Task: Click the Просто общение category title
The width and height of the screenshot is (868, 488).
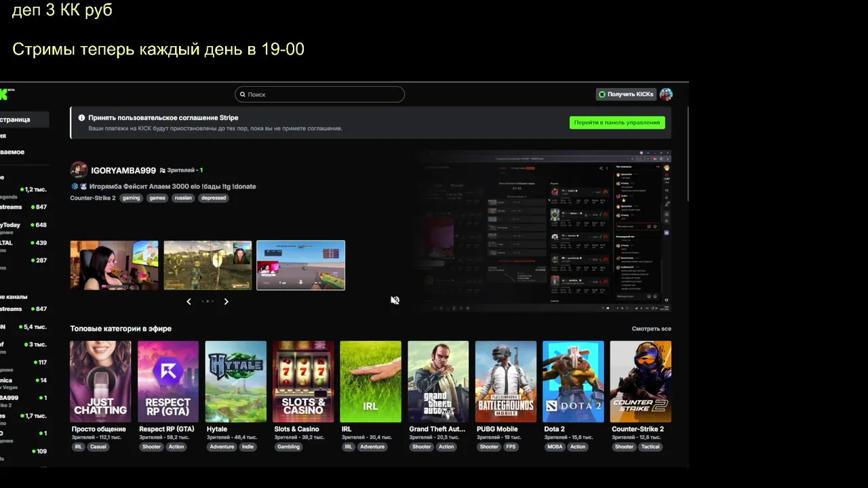Action: (99, 429)
